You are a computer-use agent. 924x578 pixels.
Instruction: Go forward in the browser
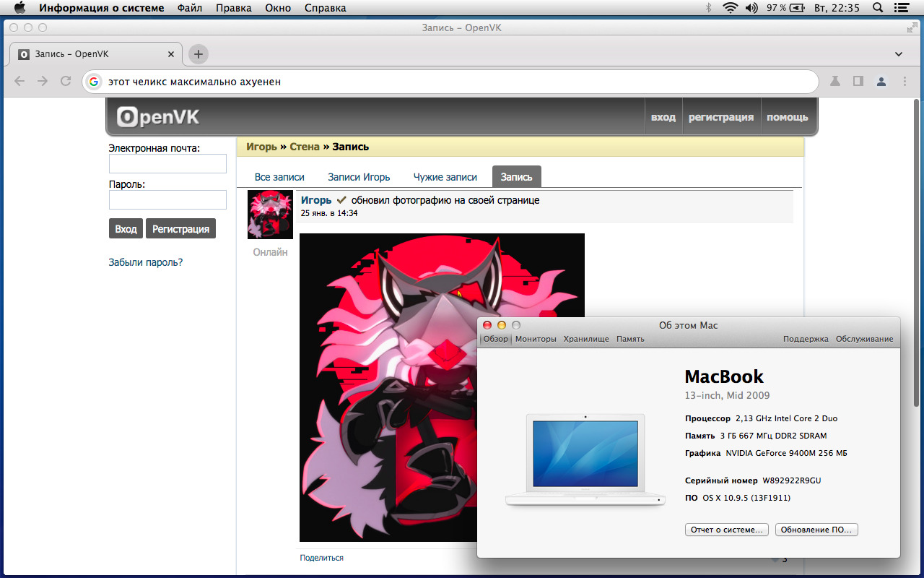tap(43, 82)
